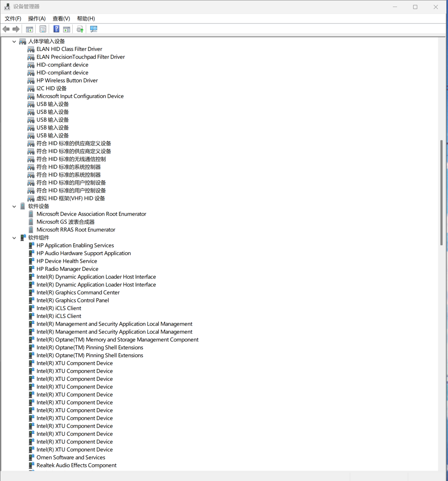Click the 软件设备 category icon
Image resolution: width=448 pixels, height=481 pixels.
tap(23, 206)
